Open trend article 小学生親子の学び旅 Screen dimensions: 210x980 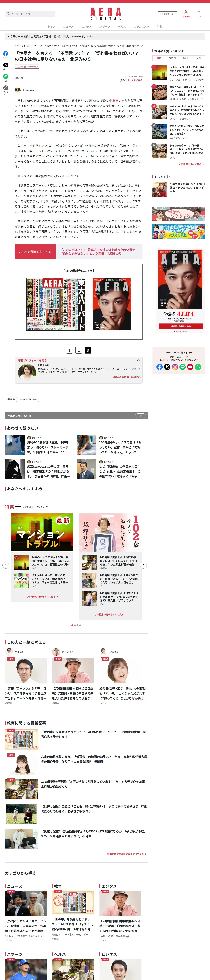coord(179,189)
